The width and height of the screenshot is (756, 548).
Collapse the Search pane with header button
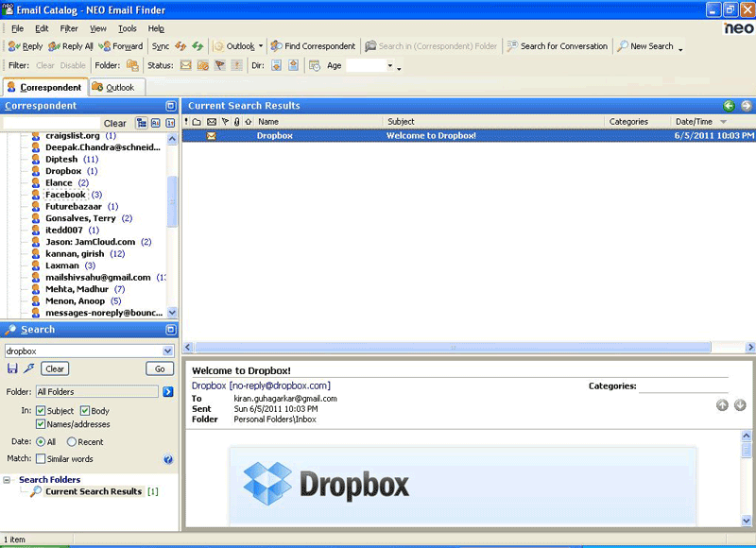[x=171, y=330]
